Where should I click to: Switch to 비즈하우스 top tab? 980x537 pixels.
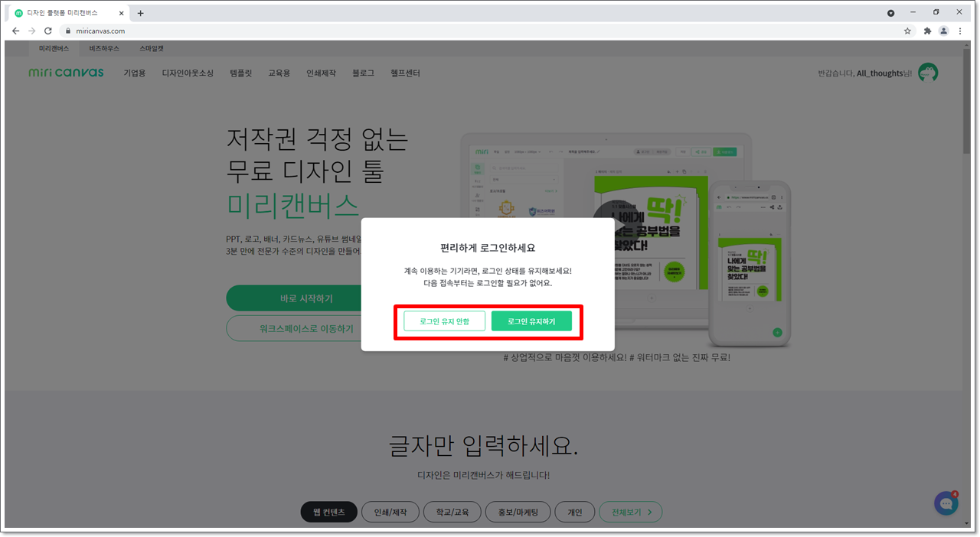104,48
